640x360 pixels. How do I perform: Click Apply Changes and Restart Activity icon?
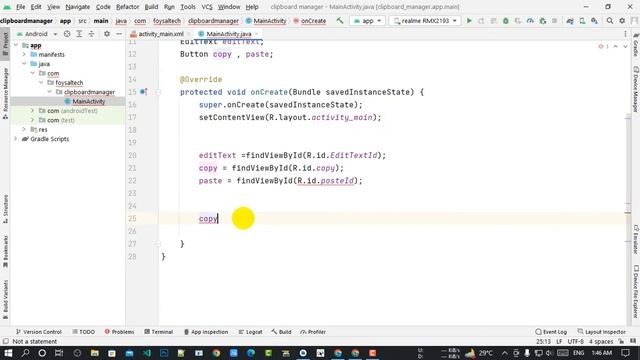pos(481,20)
